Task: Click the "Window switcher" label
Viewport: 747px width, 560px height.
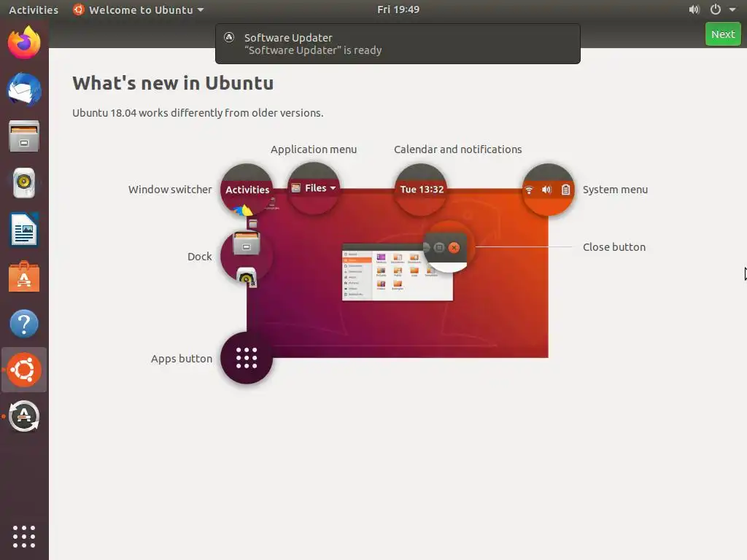Action: tap(170, 190)
